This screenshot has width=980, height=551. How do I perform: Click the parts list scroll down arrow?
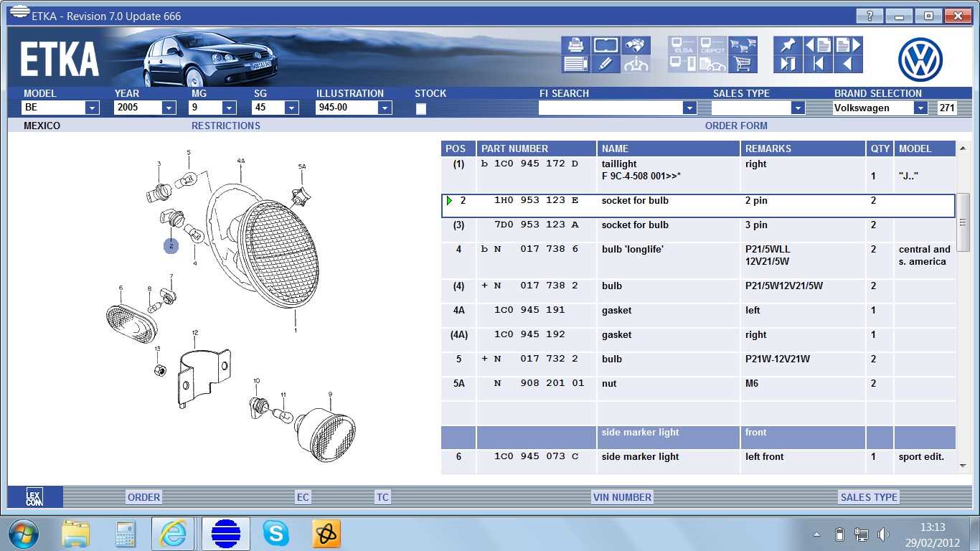coord(963,466)
